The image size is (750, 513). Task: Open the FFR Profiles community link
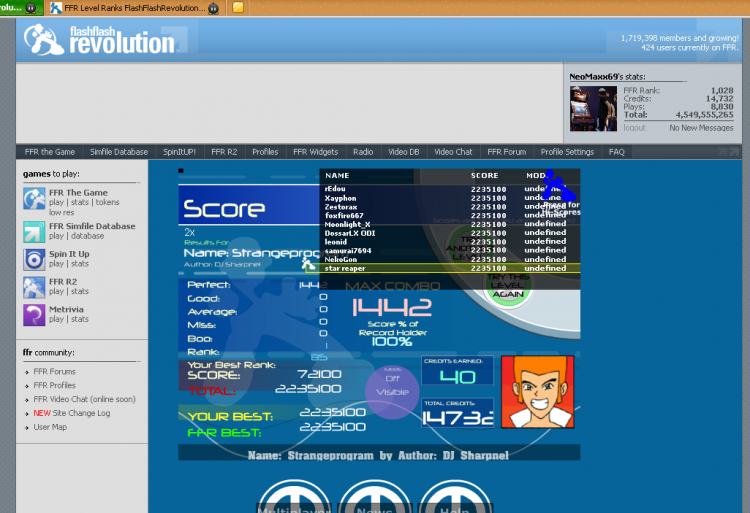55,385
